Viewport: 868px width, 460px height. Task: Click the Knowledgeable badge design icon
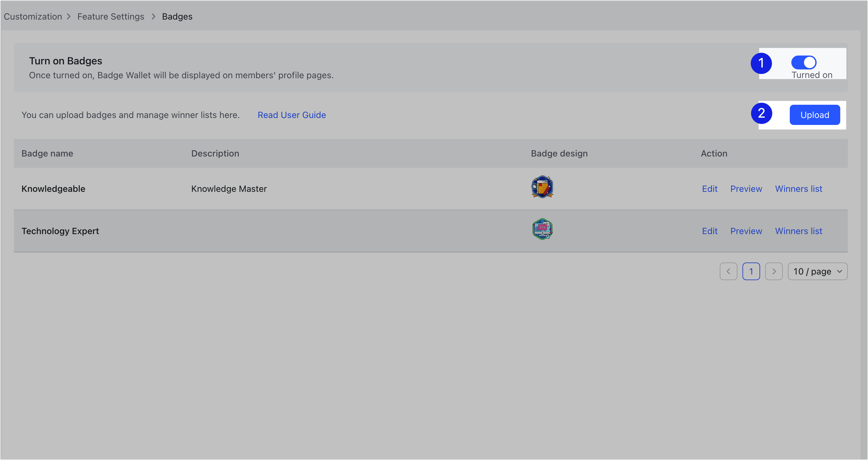coord(542,187)
